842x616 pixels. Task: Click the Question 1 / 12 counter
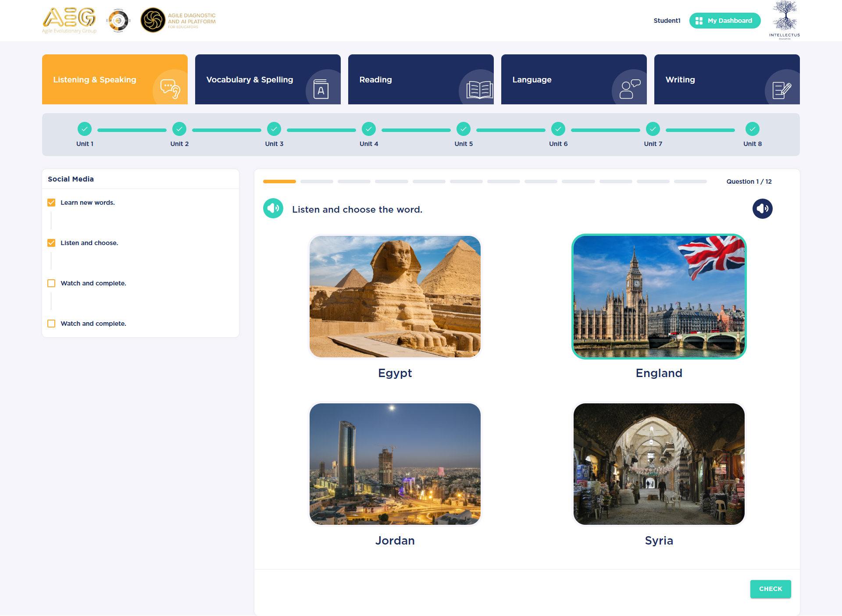749,182
